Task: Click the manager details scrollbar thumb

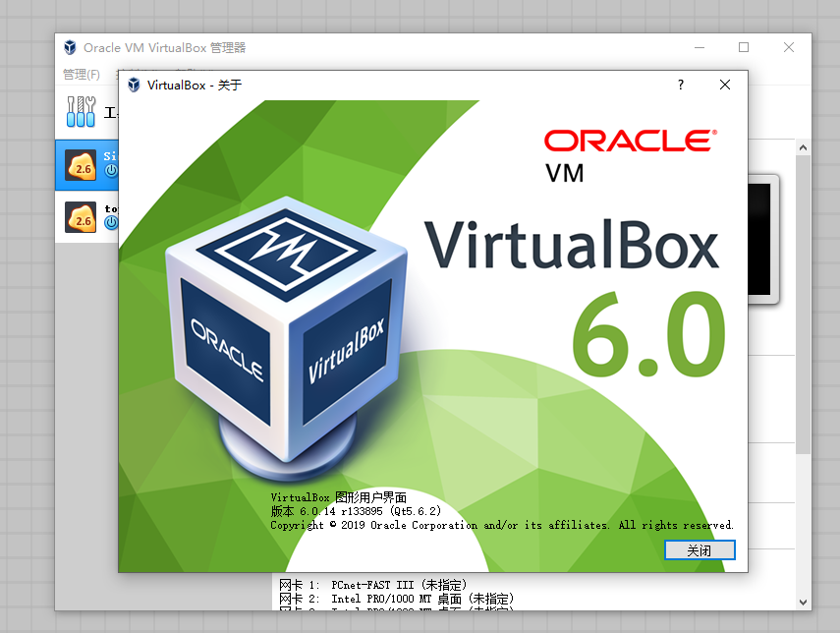Action: point(803,305)
